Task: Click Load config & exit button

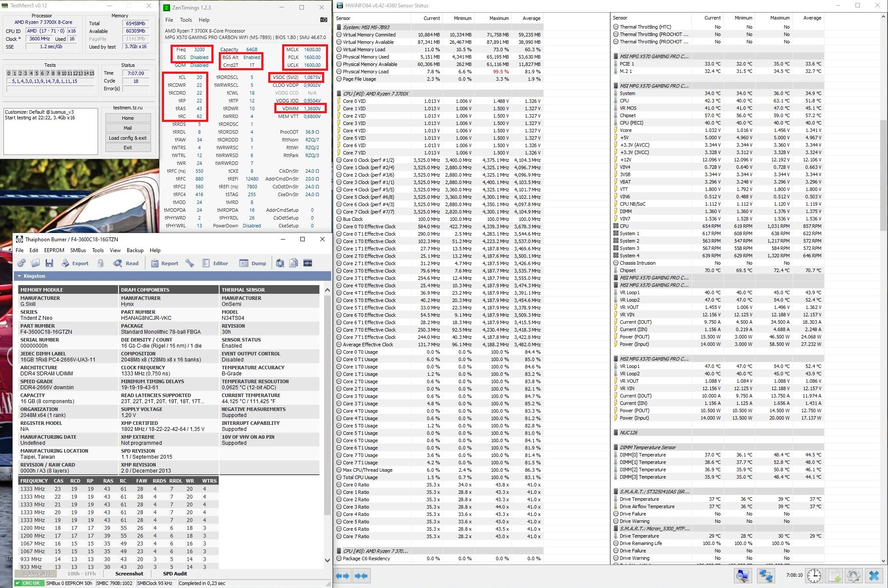Action: [128, 138]
